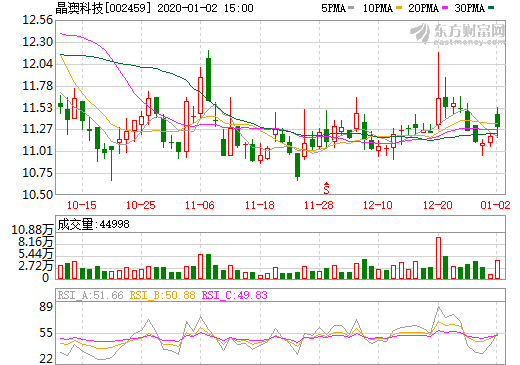Click the orange 10PMA color swatch
520x365 pixels.
(x=399, y=8)
